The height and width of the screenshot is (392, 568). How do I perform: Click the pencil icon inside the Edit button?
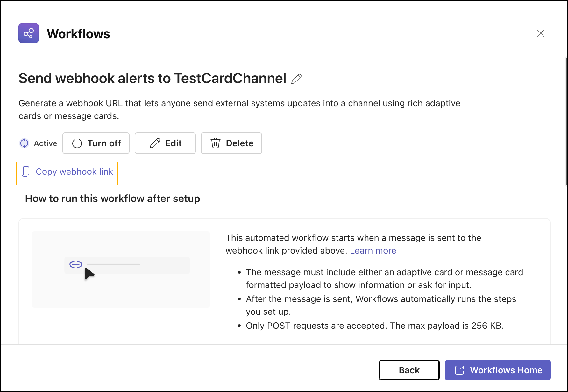click(155, 143)
